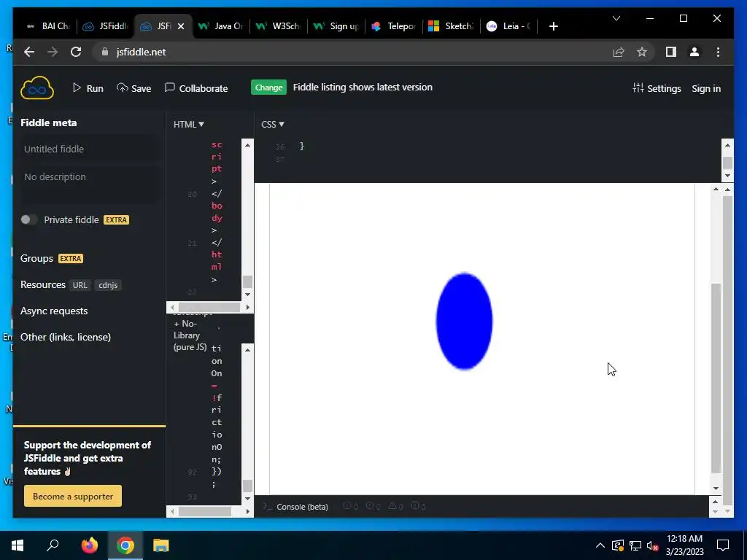Click the CSS panel scroll-down arrow

click(x=727, y=176)
